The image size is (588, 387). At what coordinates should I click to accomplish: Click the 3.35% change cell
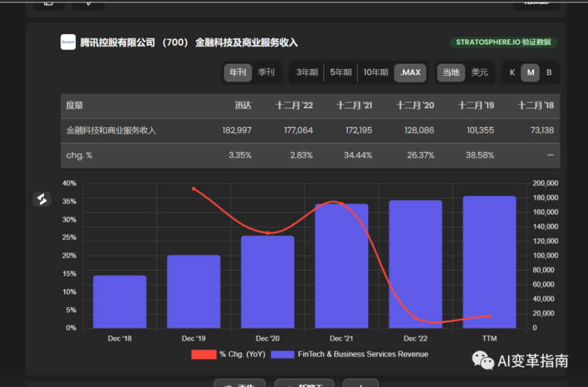coord(240,156)
